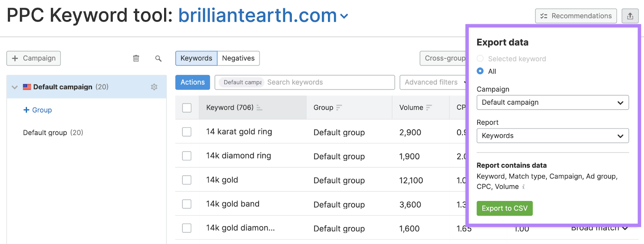Select the All radio option
Screen dimensions: 644x244
point(480,71)
